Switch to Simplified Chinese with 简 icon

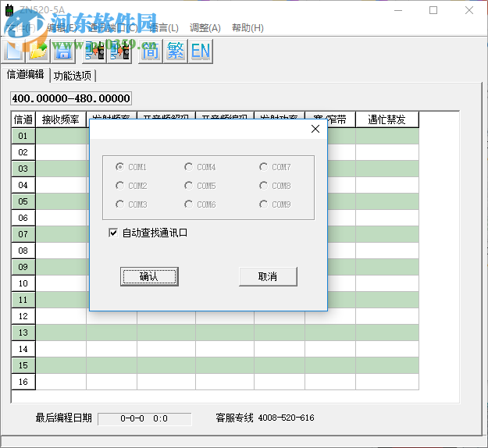(x=151, y=51)
